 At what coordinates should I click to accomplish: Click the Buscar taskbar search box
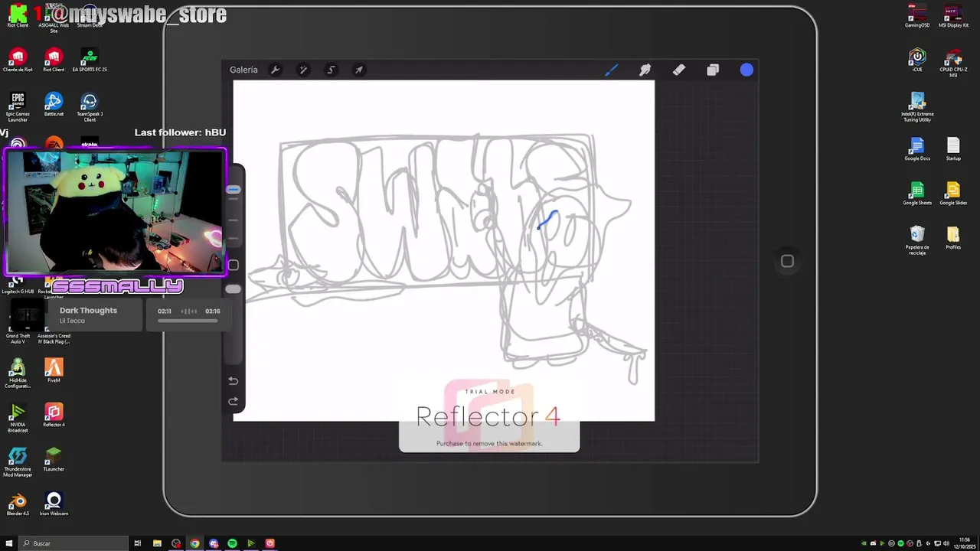click(x=73, y=543)
